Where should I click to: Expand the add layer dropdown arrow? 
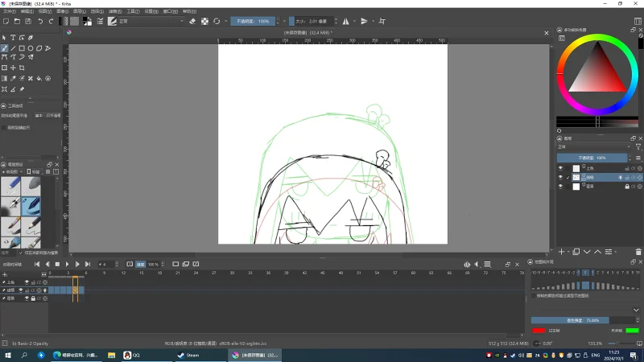pos(568,252)
